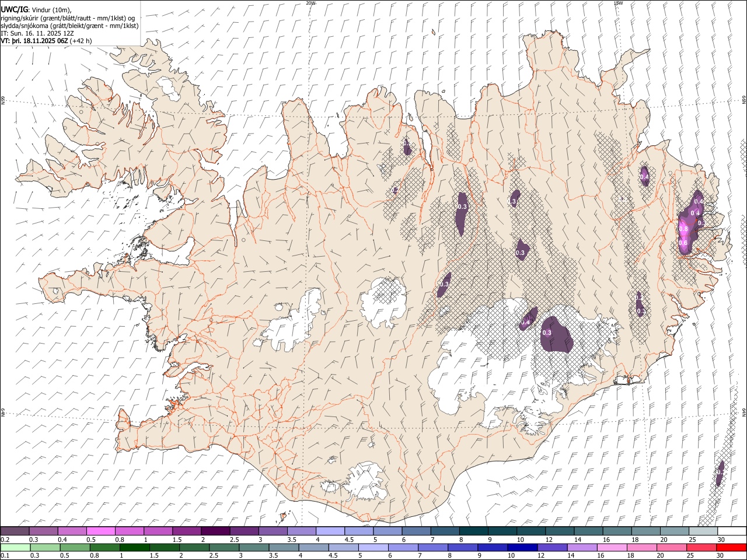
Task: Click the dark teal 8 snow legend swatch
Action: click(x=473, y=531)
